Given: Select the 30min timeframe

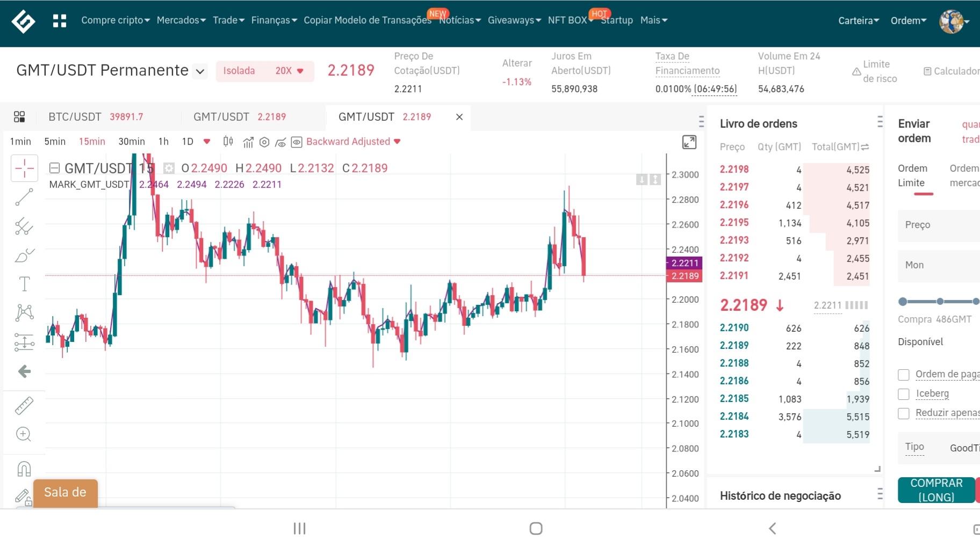Looking at the screenshot, I should click(132, 142).
